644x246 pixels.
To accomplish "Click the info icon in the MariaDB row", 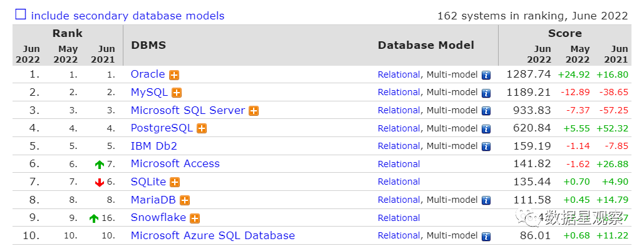I will coord(486,200).
